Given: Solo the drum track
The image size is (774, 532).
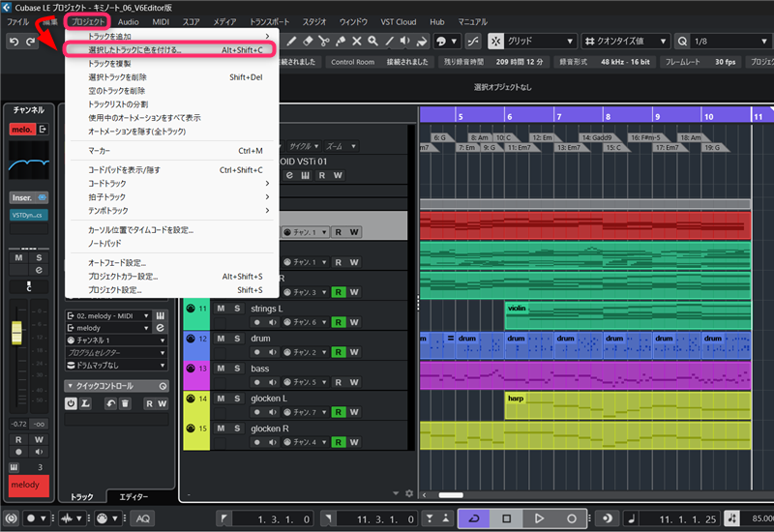Looking at the screenshot, I should pos(237,339).
